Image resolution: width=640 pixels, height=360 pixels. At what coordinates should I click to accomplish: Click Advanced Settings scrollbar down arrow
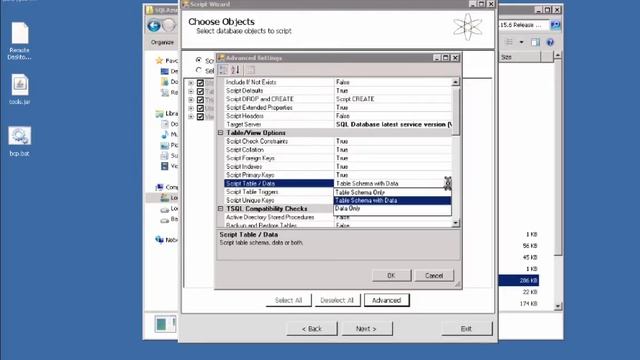click(x=456, y=223)
